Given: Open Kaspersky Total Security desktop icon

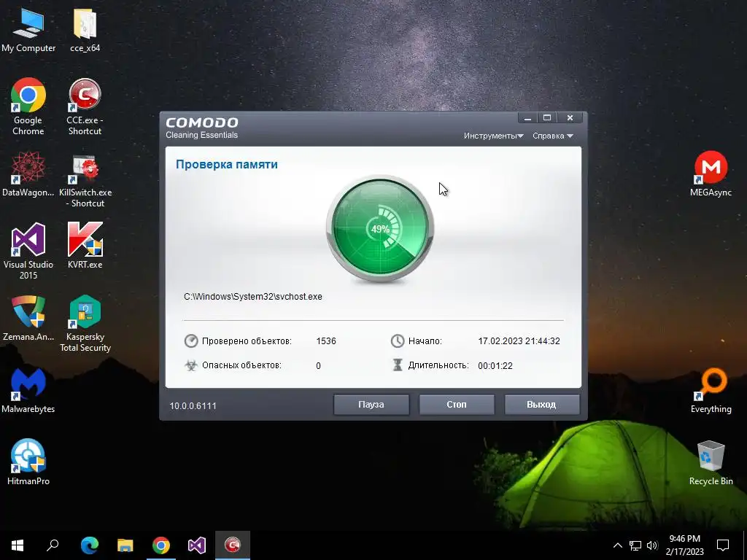Looking at the screenshot, I should click(x=85, y=324).
